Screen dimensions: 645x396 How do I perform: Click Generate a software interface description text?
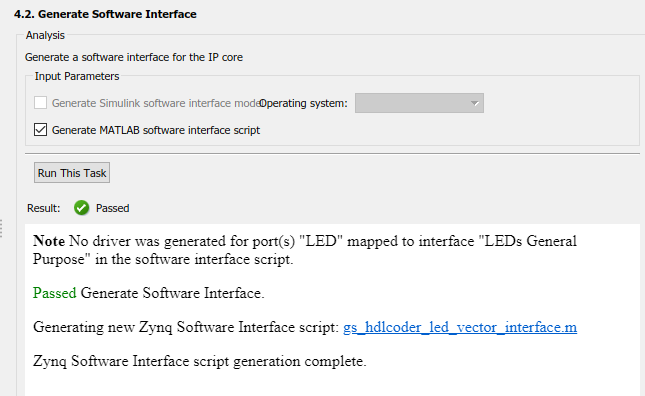[134, 57]
